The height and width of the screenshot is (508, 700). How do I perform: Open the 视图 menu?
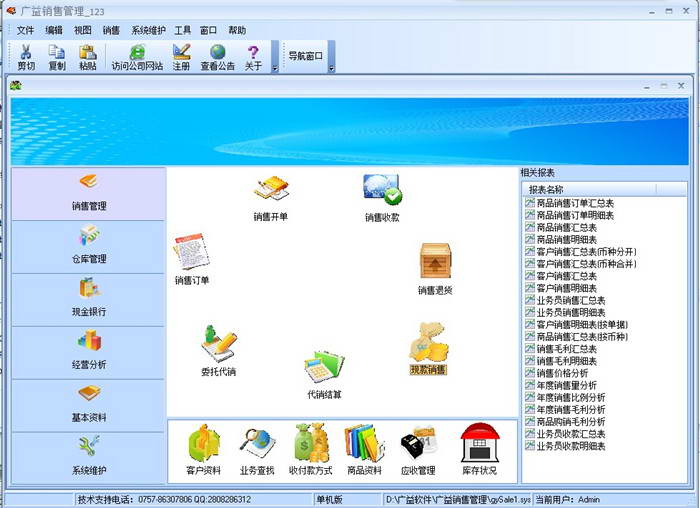pos(82,30)
